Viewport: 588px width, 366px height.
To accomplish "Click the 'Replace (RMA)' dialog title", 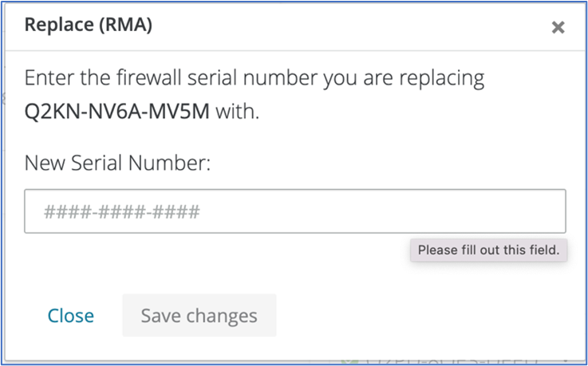I will click(x=88, y=26).
